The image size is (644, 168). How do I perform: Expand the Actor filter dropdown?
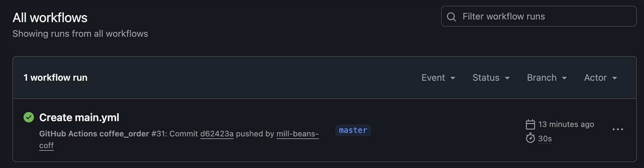[x=600, y=78]
